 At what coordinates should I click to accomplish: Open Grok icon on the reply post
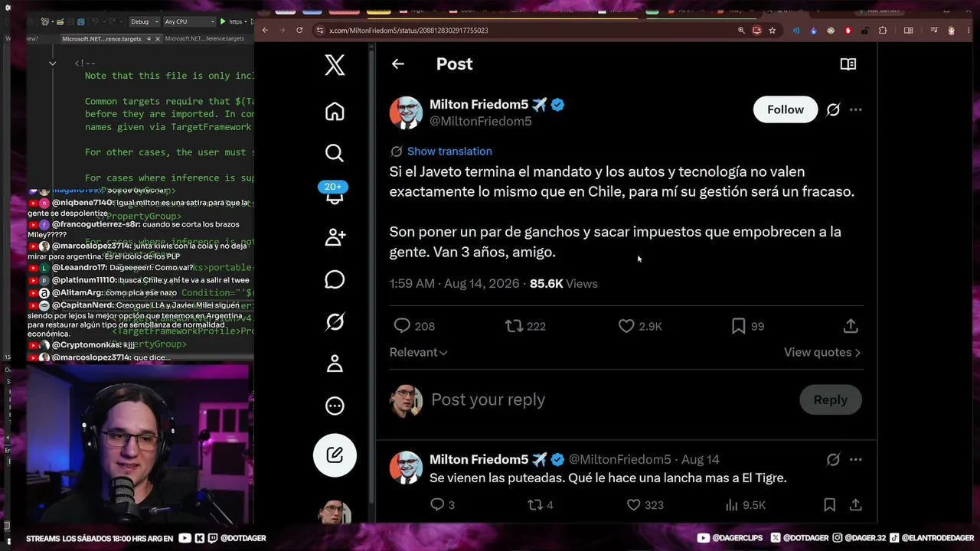tap(833, 459)
